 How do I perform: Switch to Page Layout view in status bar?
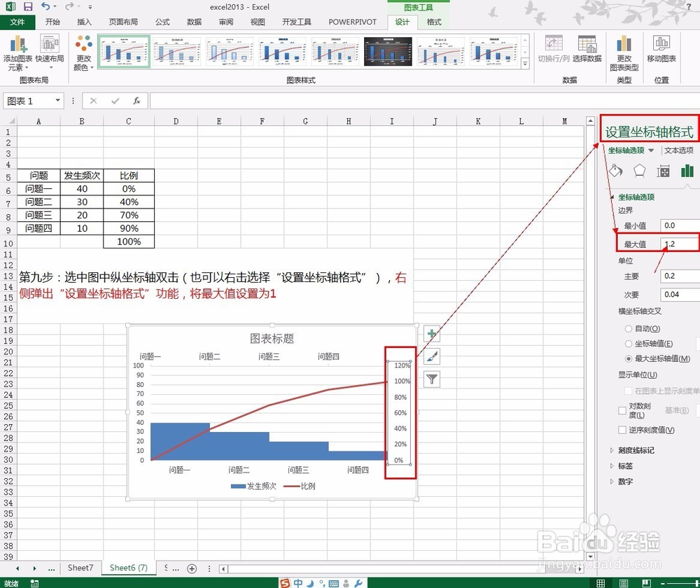click(x=624, y=583)
